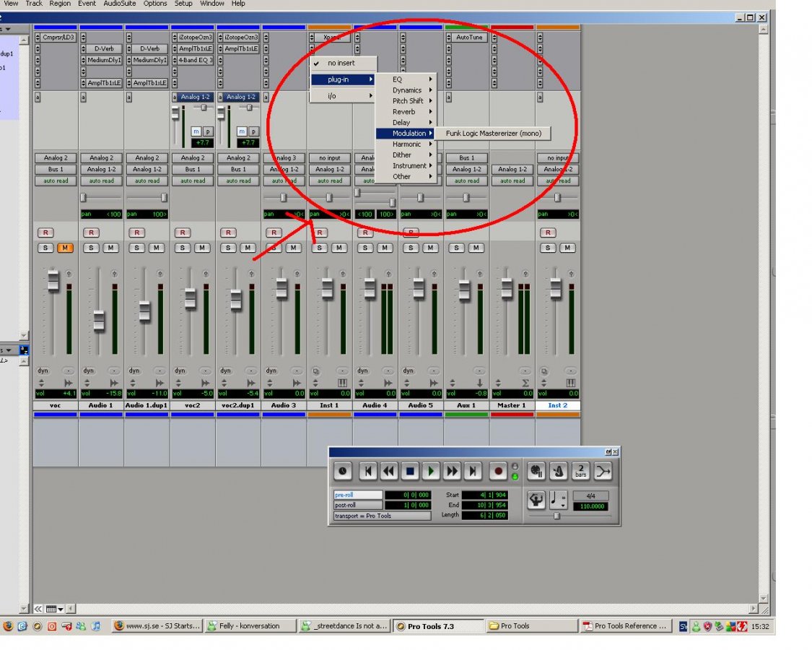Switch to the Pro Tools folder taskbar button
This screenshot has width=812, height=650.
(532, 626)
